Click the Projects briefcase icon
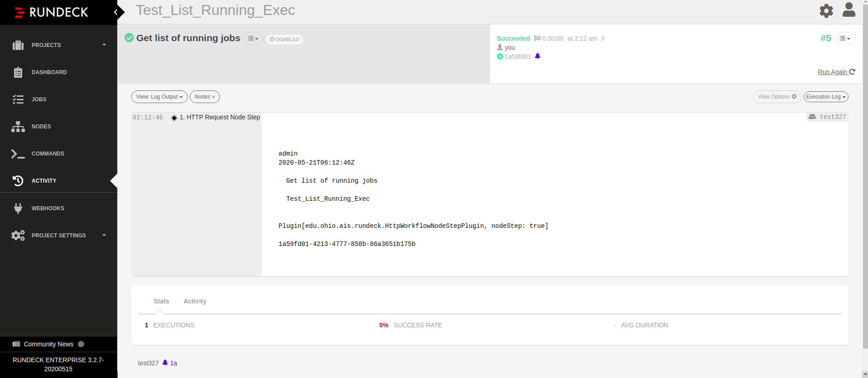This screenshot has width=868, height=378. (18, 45)
